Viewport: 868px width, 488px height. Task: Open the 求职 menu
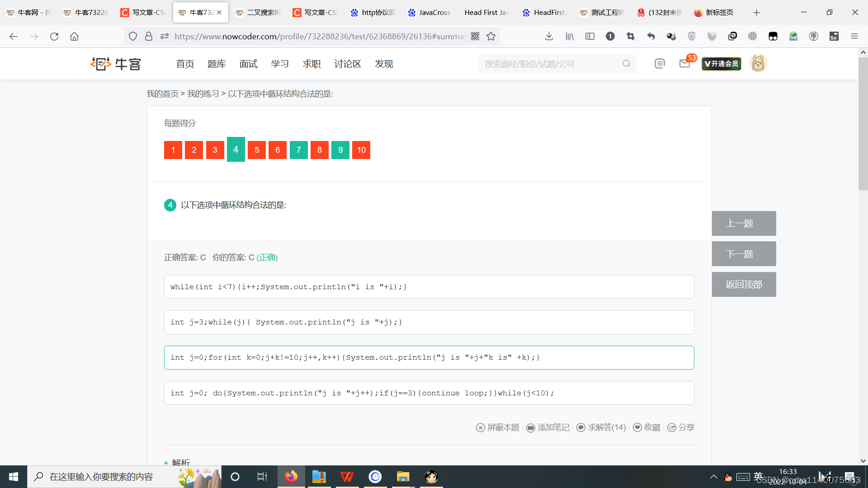click(311, 64)
